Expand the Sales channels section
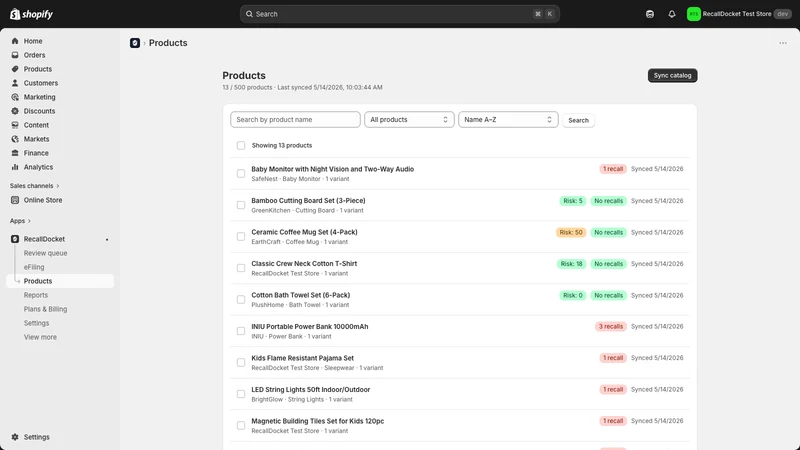 click(x=35, y=186)
